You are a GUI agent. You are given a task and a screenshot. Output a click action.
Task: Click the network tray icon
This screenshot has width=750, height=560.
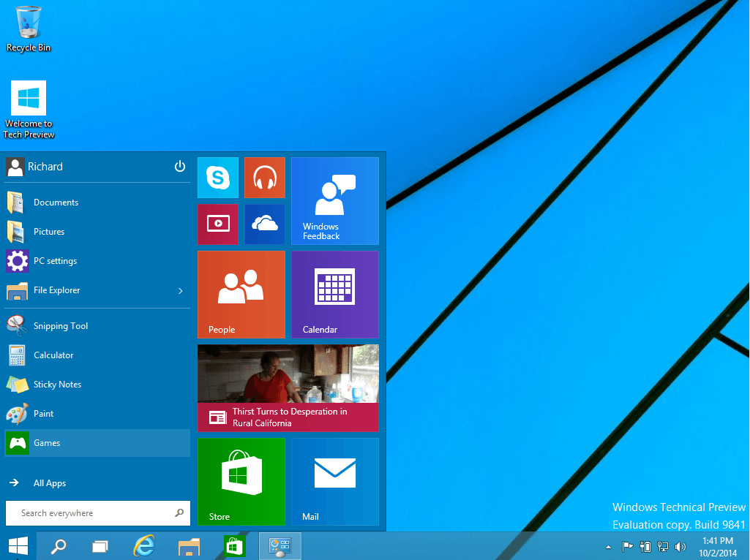click(662, 547)
